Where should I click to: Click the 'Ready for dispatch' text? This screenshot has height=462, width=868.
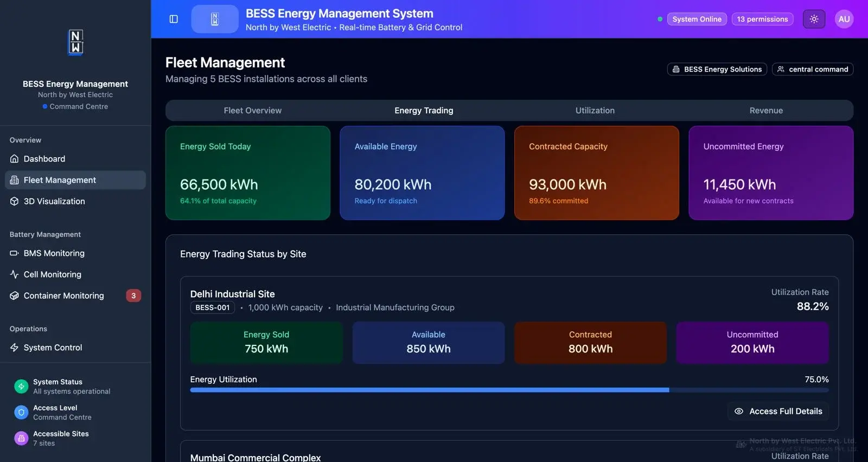pyautogui.click(x=386, y=201)
